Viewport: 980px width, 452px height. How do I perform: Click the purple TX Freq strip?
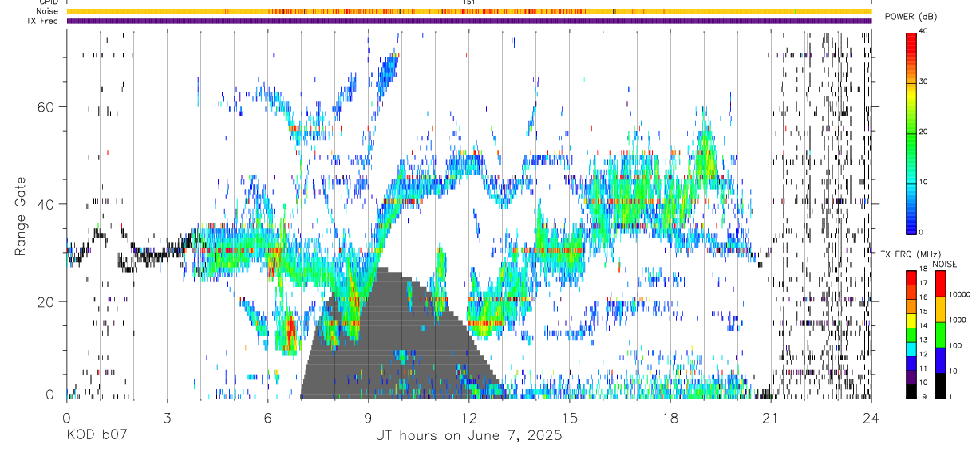click(x=468, y=21)
